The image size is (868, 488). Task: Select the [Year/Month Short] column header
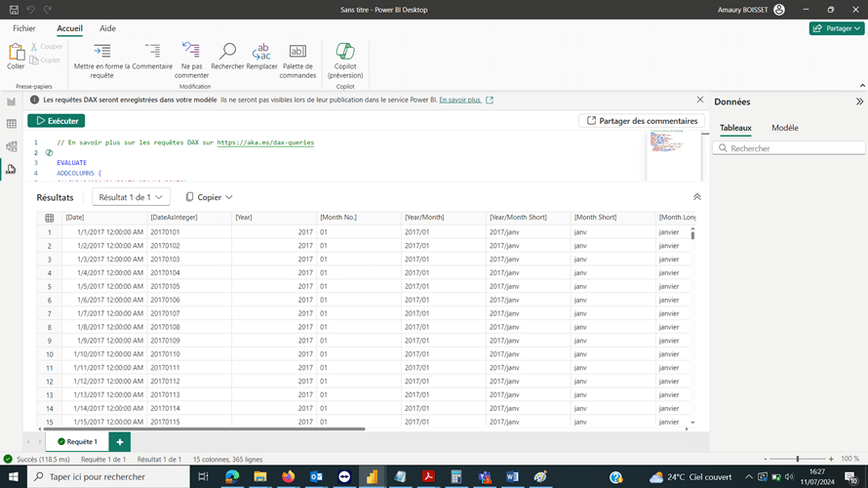click(528, 218)
